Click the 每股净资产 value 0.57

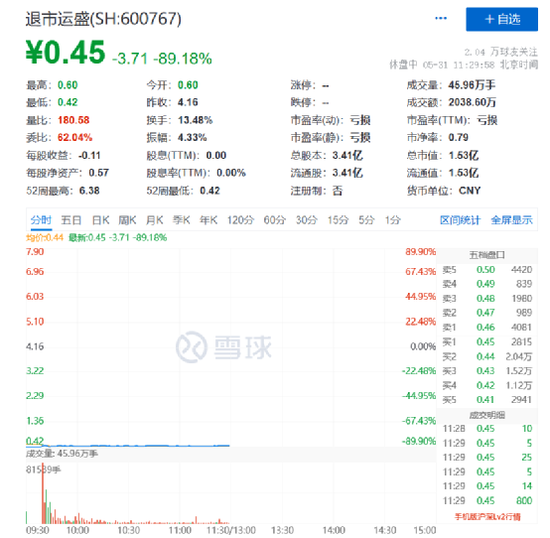[x=99, y=173]
